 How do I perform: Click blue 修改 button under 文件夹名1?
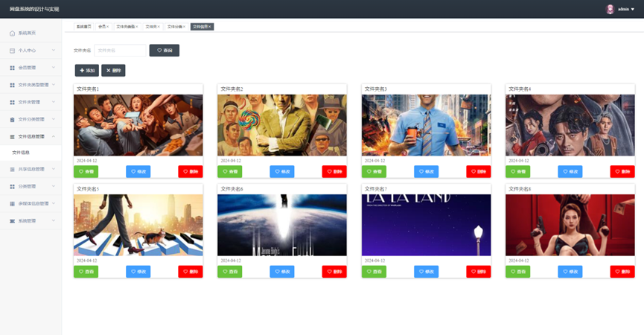(138, 172)
